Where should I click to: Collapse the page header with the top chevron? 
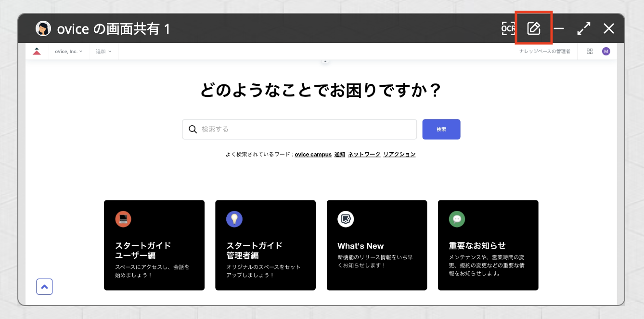coord(325,60)
